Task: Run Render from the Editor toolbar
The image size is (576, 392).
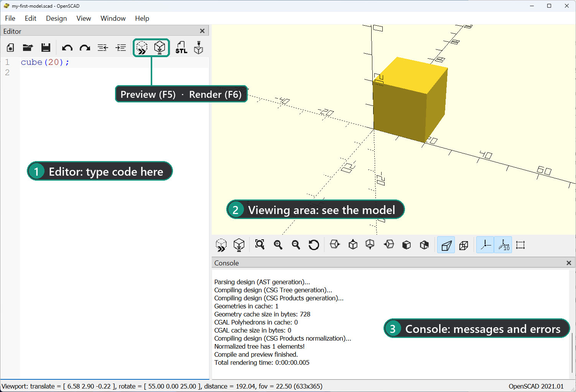Action: (160, 48)
